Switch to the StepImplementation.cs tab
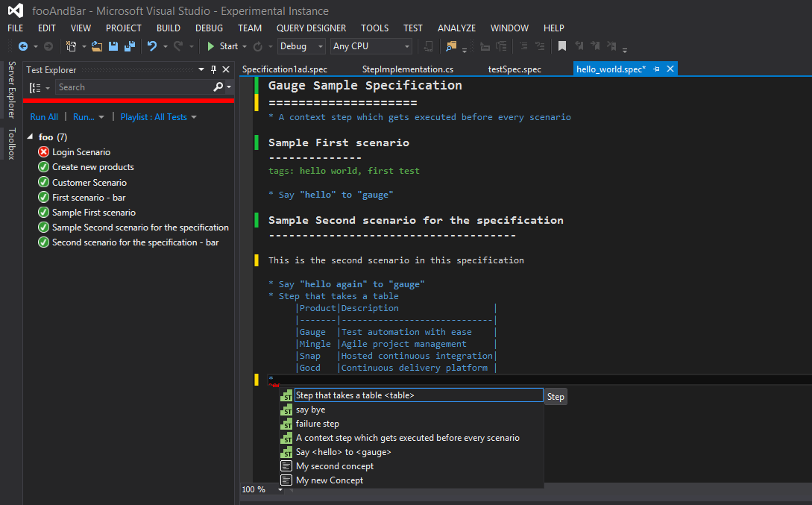 point(407,69)
